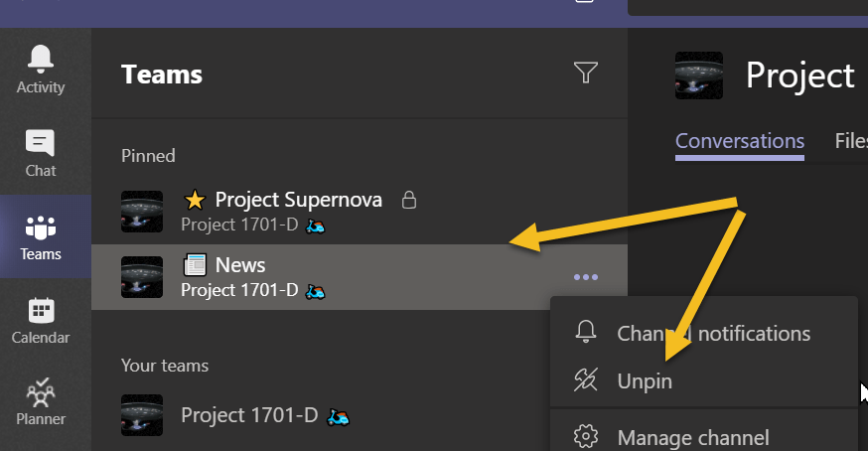The image size is (868, 451).
Task: Select Unpin from the context menu
Action: pyautogui.click(x=644, y=381)
